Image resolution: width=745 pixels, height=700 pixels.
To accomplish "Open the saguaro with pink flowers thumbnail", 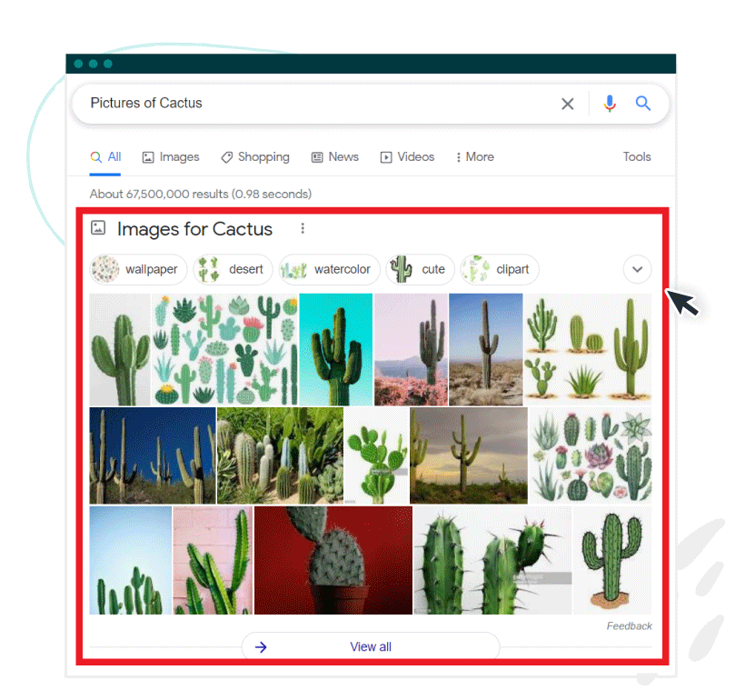I will click(411, 349).
